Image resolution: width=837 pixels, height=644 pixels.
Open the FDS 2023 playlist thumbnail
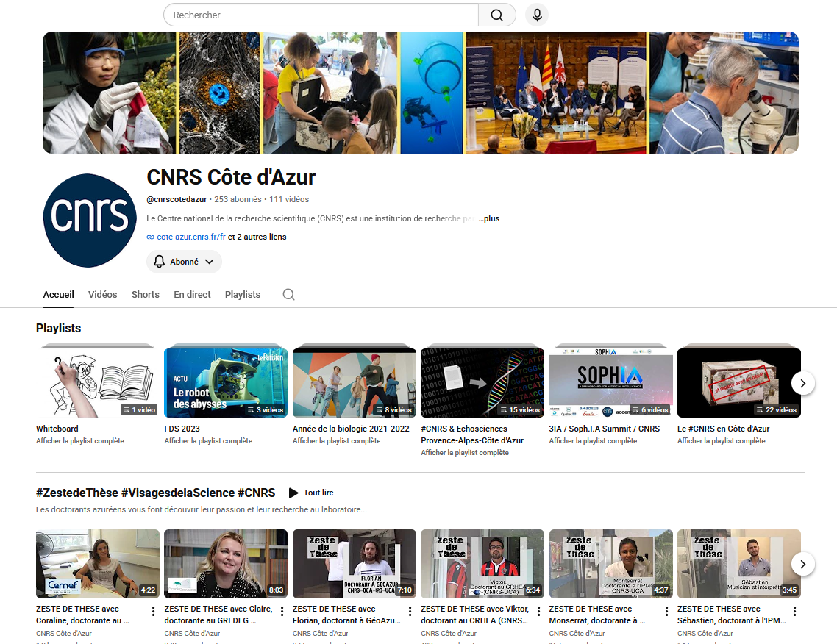[x=226, y=382]
